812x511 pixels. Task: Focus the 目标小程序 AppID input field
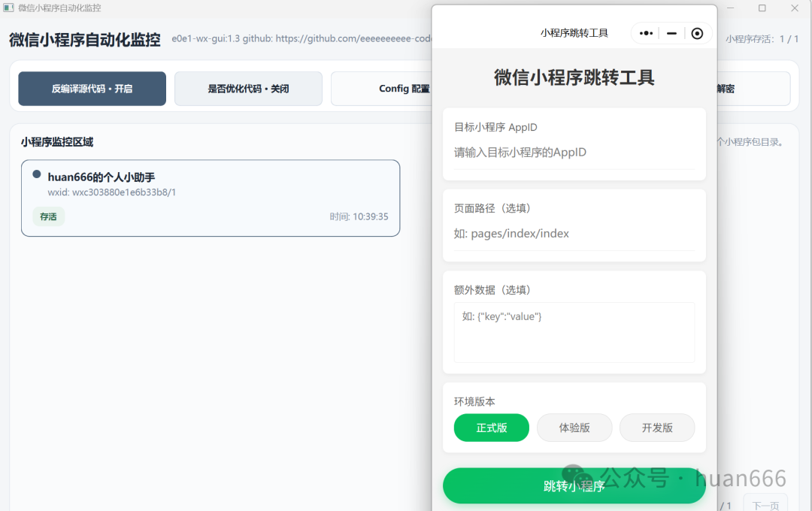(x=574, y=153)
